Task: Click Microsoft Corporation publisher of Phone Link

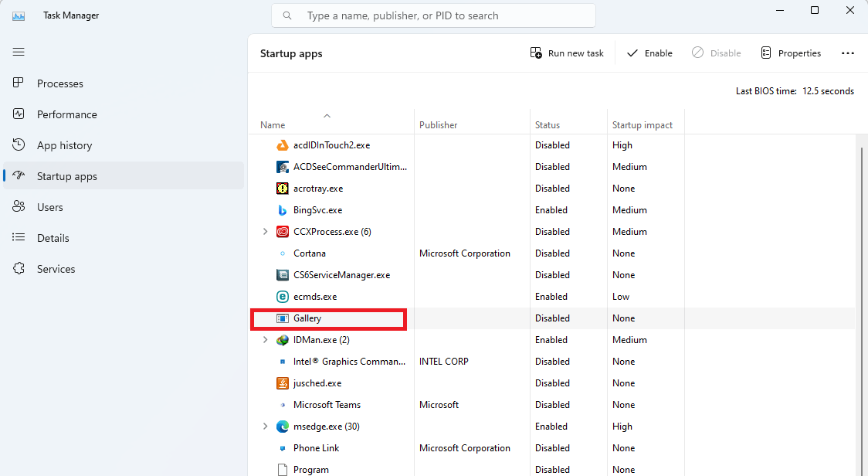Action: pos(464,447)
